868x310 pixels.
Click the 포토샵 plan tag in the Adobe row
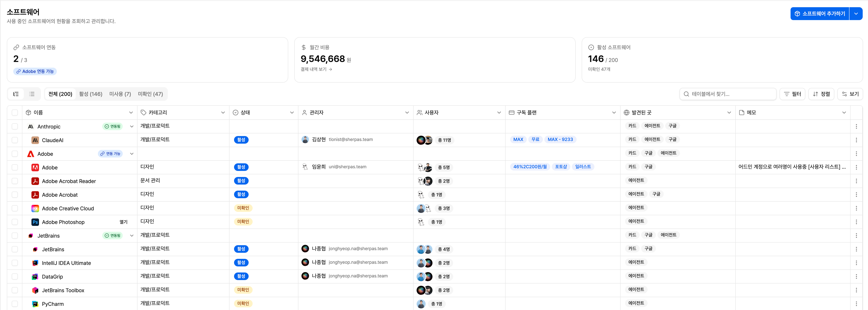click(561, 167)
